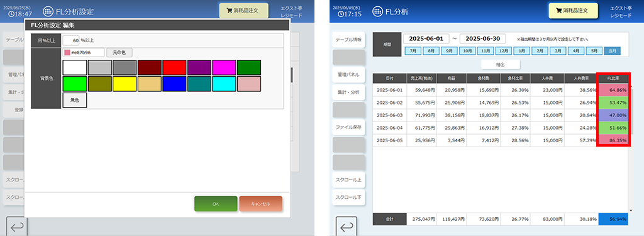Screen dimensions: 644x236
Task: Open 消耗品注文 cart button at 17:15 screen
Action: coord(573,11)
